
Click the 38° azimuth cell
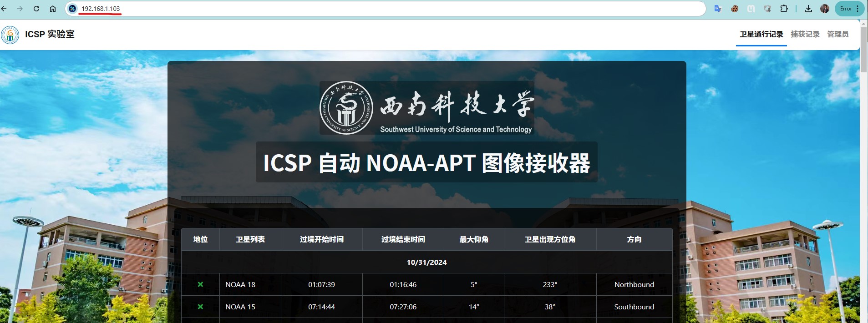[x=550, y=307]
